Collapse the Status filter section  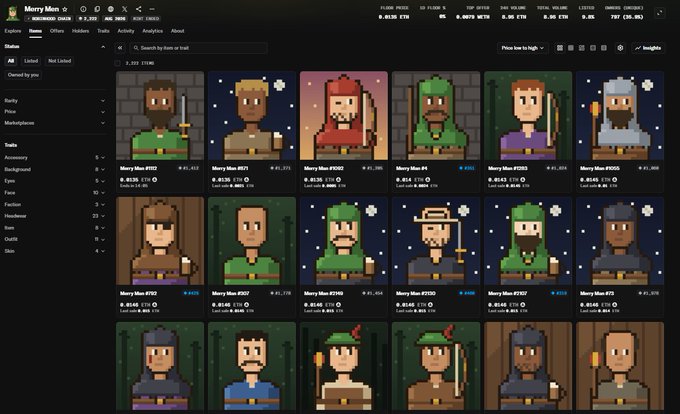tap(103, 47)
